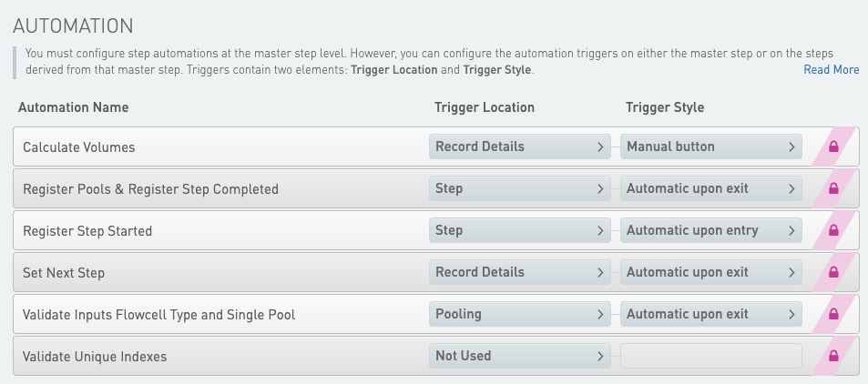The image size is (868, 384).
Task: Click the Register Step Started lock icon
Action: point(832,230)
